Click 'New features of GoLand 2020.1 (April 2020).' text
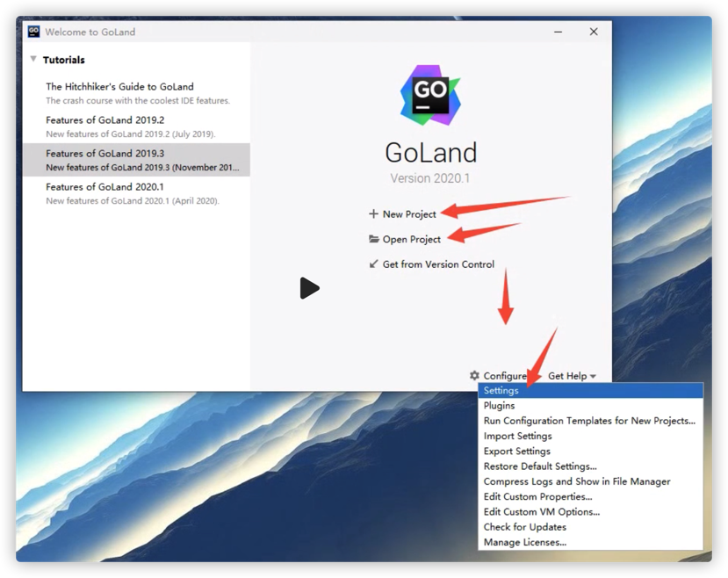Screen dimensions: 728x578 coord(133,201)
